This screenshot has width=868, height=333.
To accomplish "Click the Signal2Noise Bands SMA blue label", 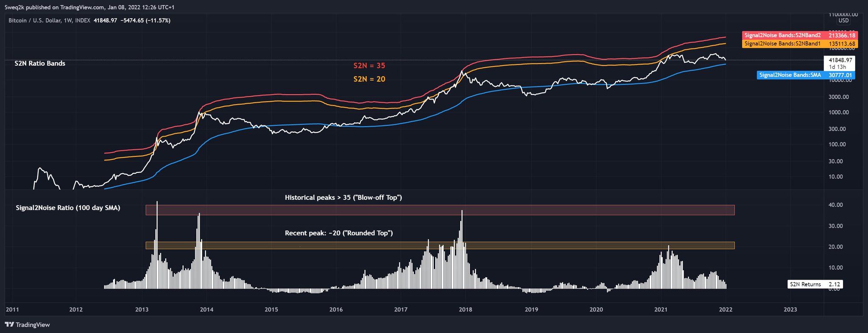I will 806,75.
